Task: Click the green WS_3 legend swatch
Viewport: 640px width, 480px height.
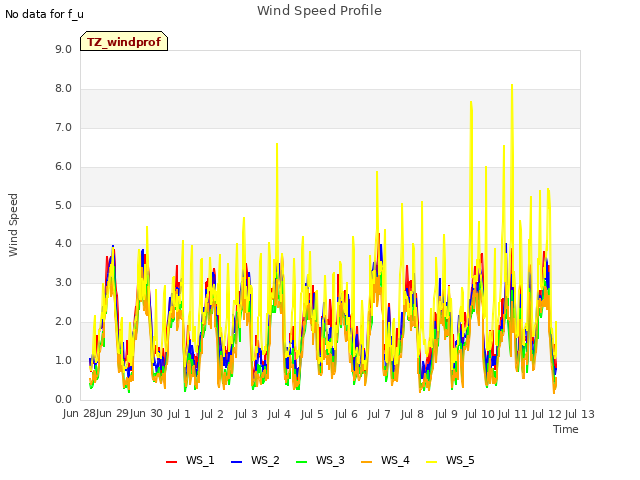Action: pos(302,462)
